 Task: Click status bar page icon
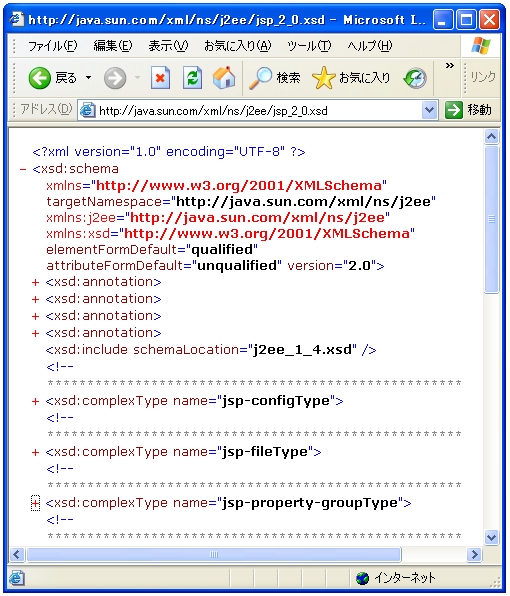(17, 578)
